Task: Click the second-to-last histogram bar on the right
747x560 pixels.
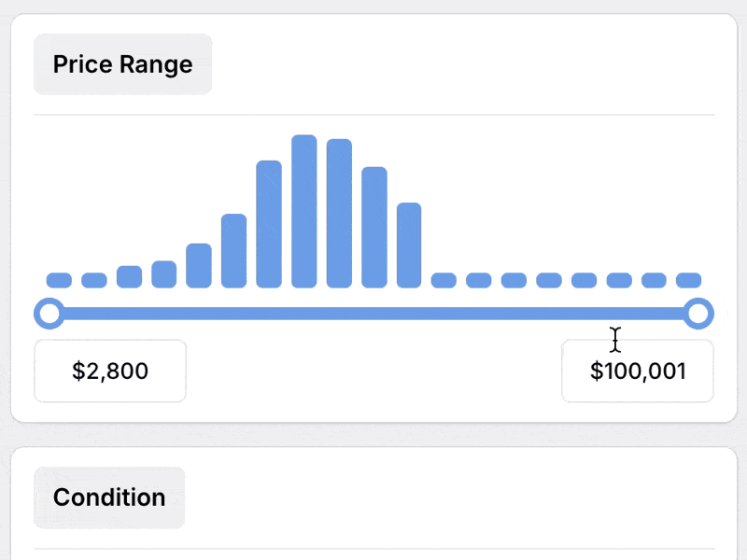Action: point(655,280)
